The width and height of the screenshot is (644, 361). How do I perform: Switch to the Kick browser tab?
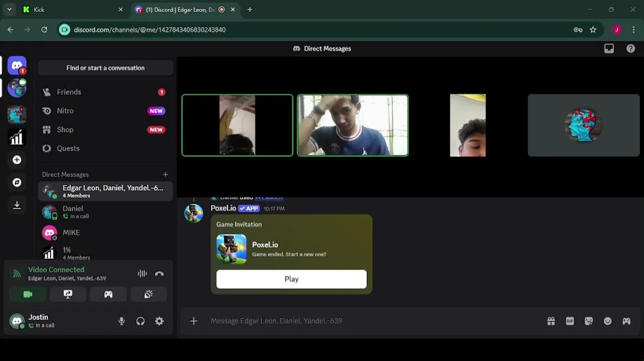tap(72, 10)
